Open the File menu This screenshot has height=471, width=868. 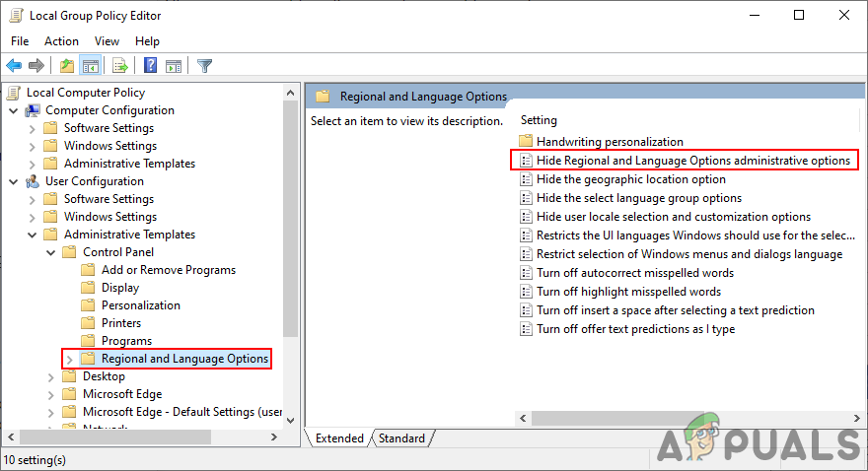point(20,41)
